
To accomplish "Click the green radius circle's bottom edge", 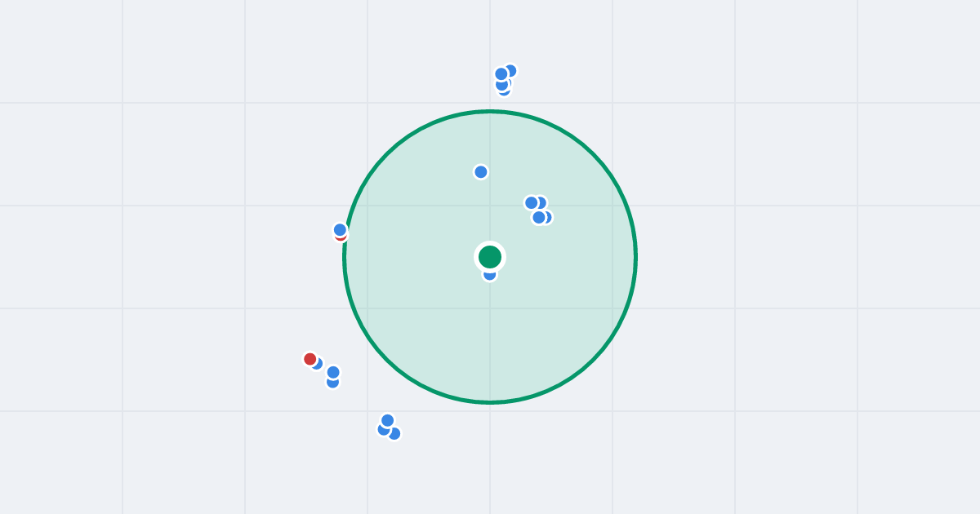I will tap(490, 402).
